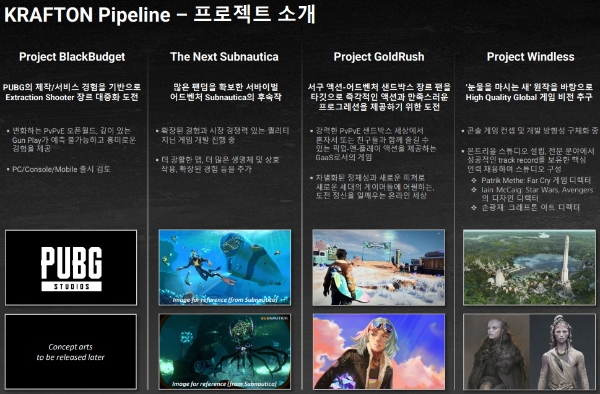Select the 'Extraction Shooter 장르 대중화 도전' text

72,97
